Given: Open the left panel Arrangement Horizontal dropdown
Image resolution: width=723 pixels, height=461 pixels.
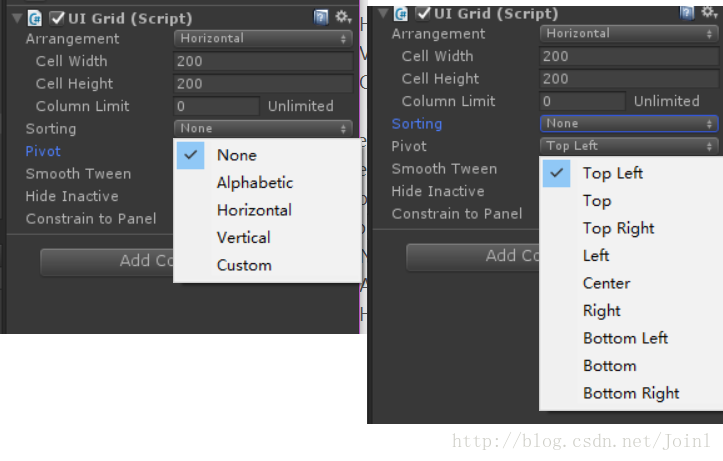Looking at the screenshot, I should (263, 38).
